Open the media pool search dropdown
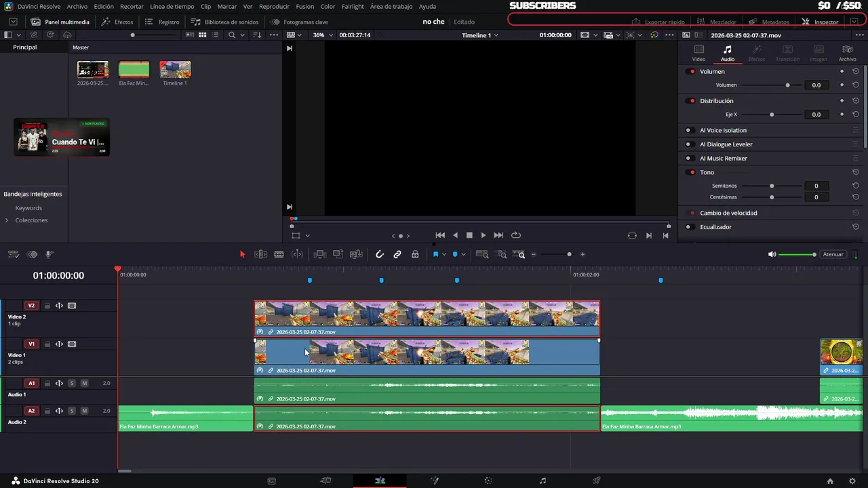 (x=243, y=35)
